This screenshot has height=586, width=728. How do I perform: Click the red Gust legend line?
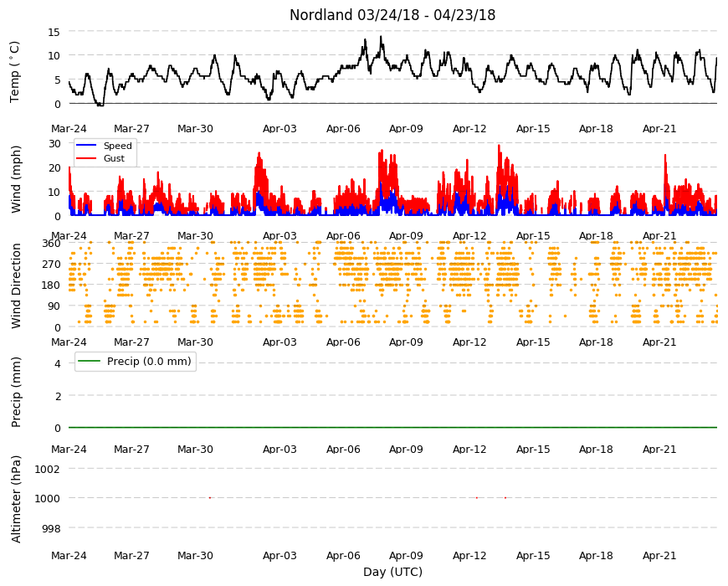pos(86,158)
